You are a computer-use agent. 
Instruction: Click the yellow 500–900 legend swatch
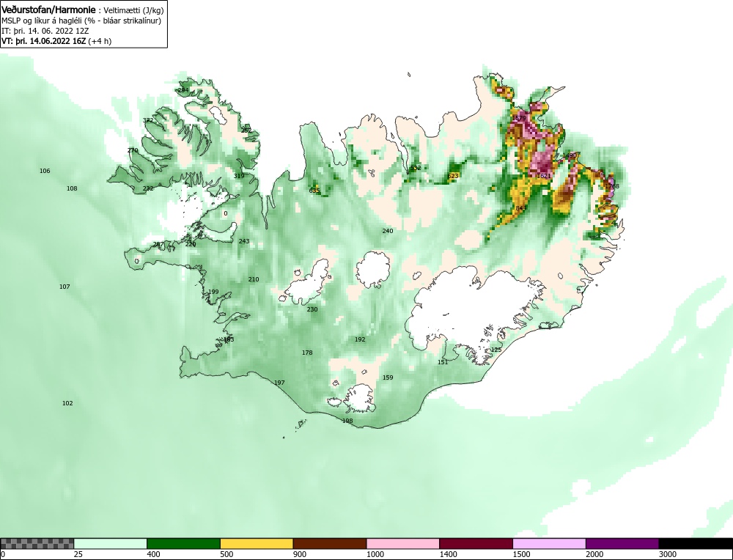(257, 543)
